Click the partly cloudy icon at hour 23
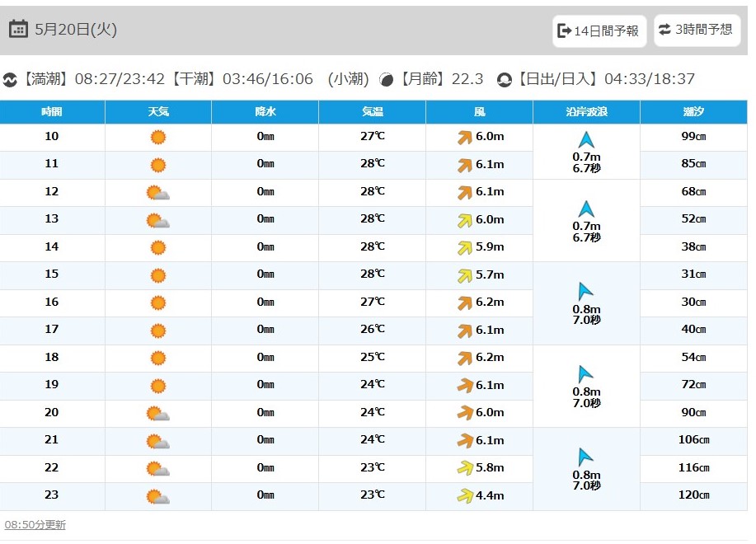This screenshot has height=544, width=756. coord(158,496)
